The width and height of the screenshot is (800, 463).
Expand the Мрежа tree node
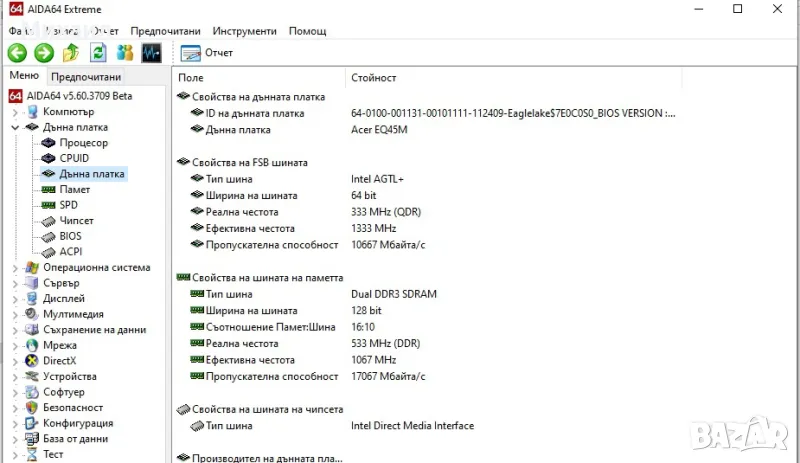[15, 345]
